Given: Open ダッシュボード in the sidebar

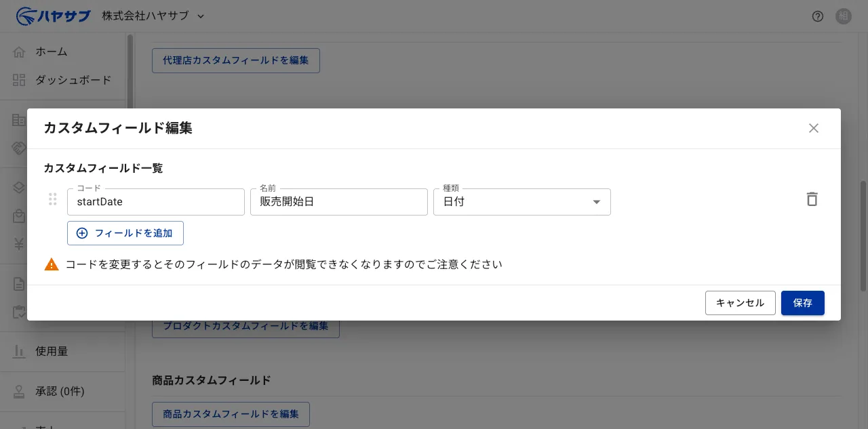Looking at the screenshot, I should point(62,80).
